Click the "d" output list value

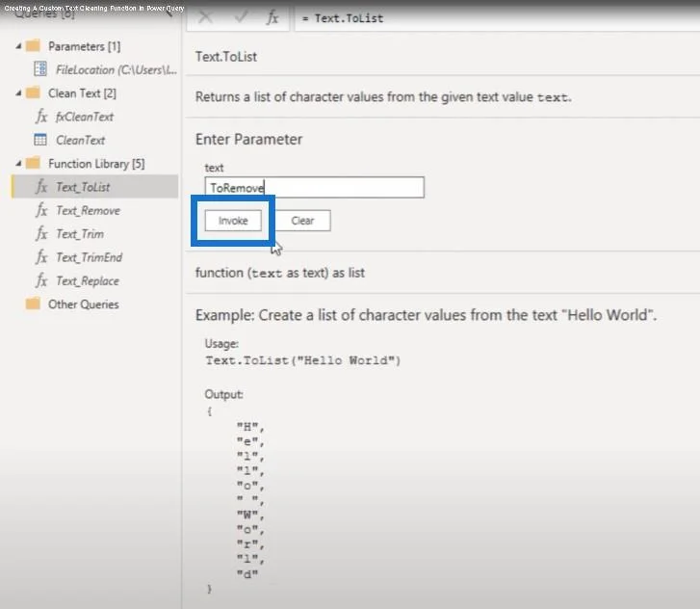(x=247, y=573)
